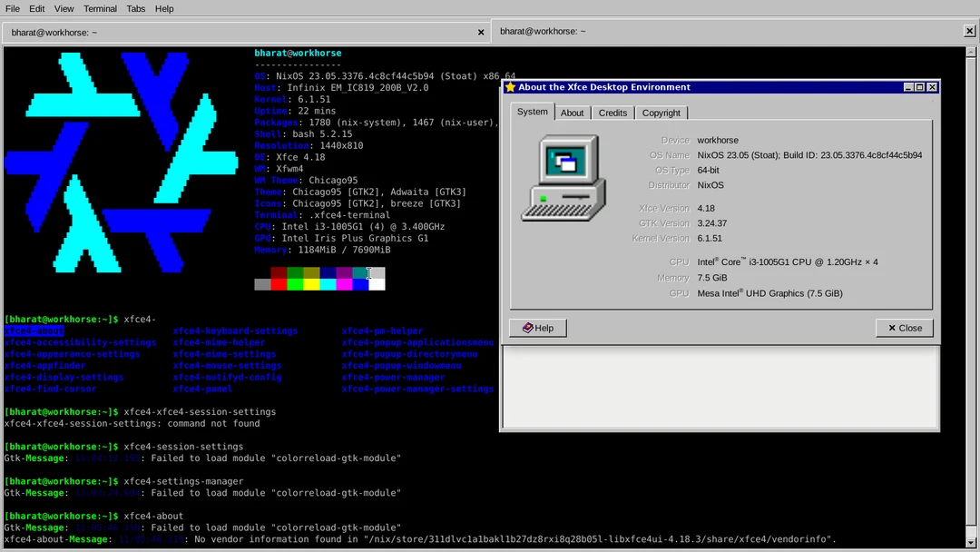Open the Help menu

point(164,9)
